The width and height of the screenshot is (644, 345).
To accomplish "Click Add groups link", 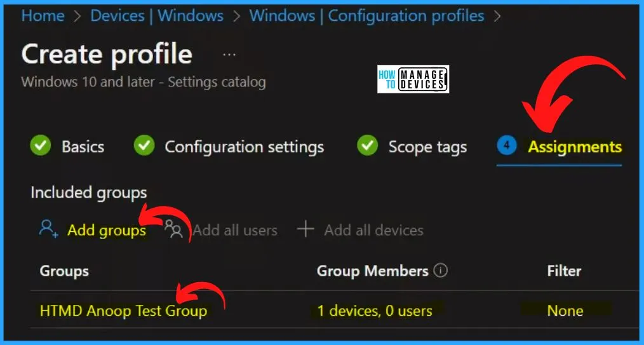I will coord(106,231).
